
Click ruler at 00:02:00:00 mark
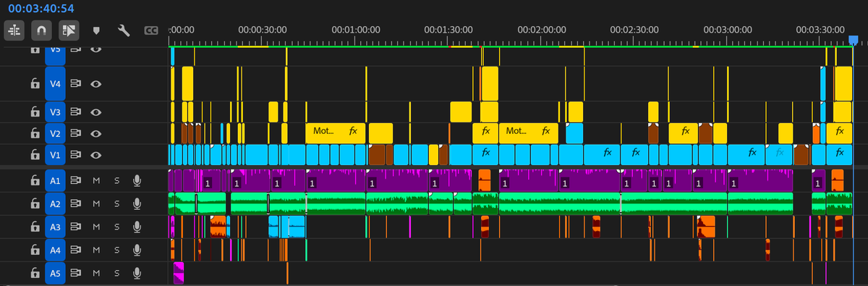click(542, 30)
